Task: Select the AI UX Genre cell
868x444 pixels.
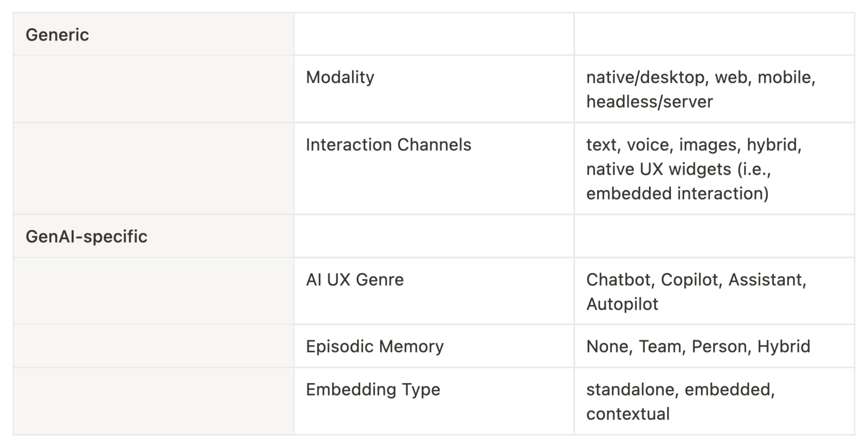Action: (x=355, y=280)
